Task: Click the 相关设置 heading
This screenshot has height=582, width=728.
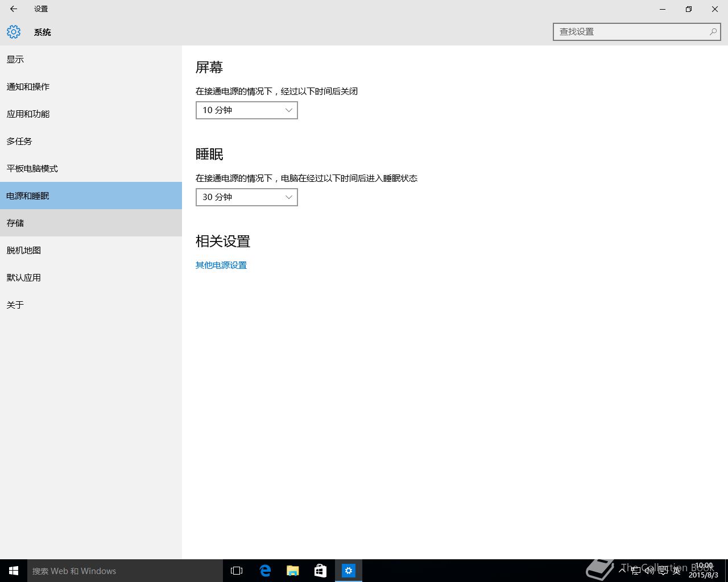Action: pyautogui.click(x=223, y=242)
